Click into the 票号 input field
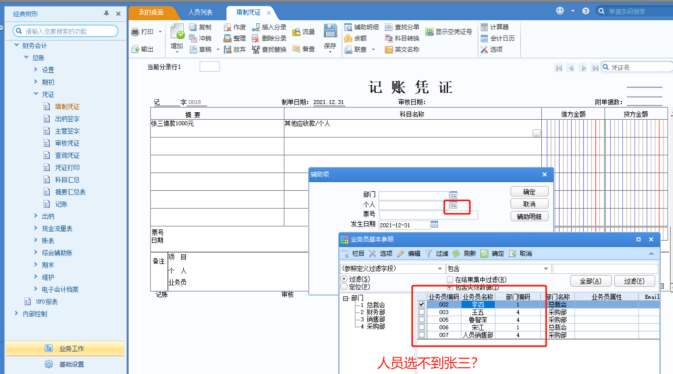The image size is (673, 374). tap(428, 214)
